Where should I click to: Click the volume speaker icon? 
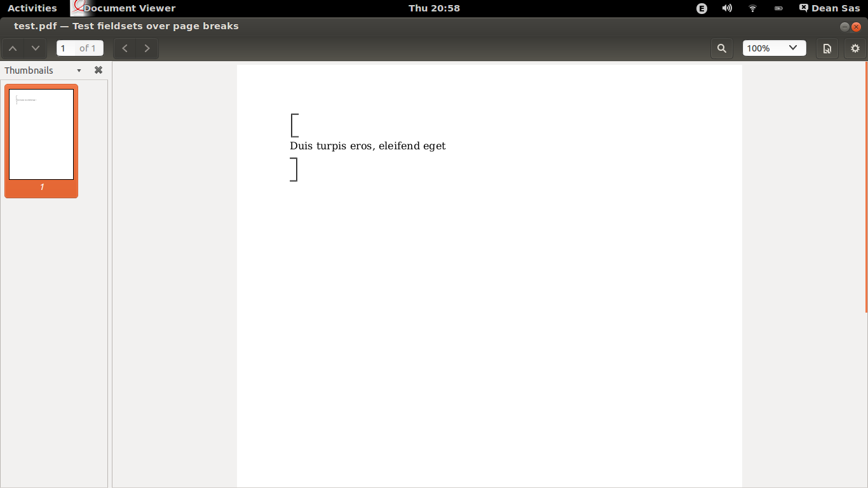coord(728,8)
